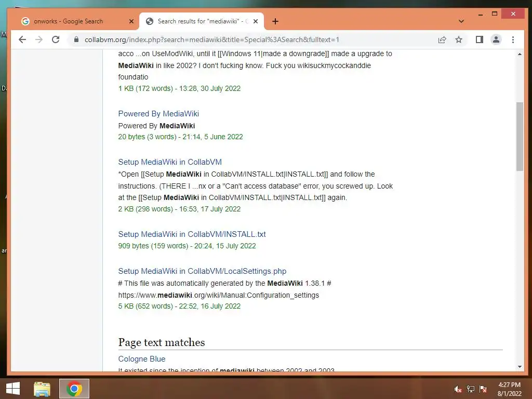The image size is (532, 399).
Task: Minimize the Chrome window
Action: click(x=481, y=14)
